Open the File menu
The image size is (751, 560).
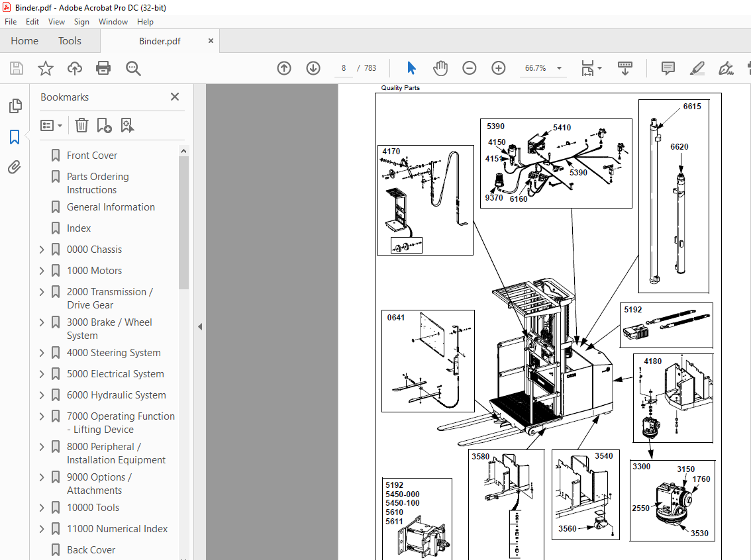click(11, 22)
